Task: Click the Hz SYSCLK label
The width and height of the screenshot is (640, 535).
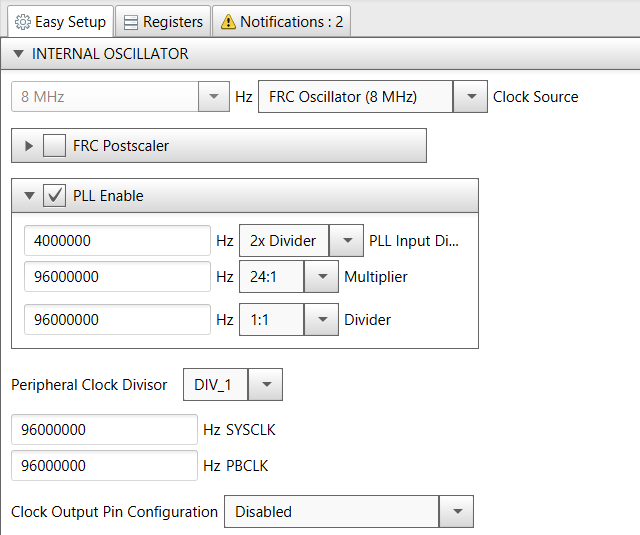Action: tap(240, 430)
